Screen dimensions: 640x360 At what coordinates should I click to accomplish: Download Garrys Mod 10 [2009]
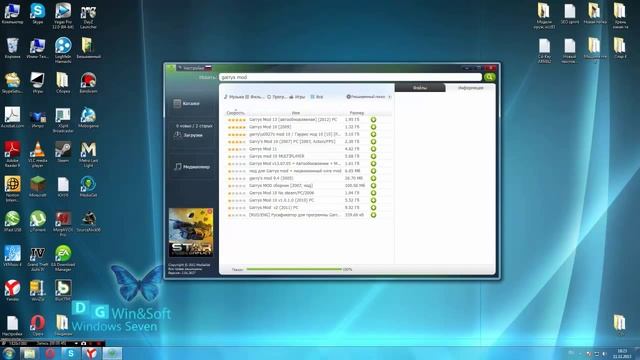tap(373, 127)
